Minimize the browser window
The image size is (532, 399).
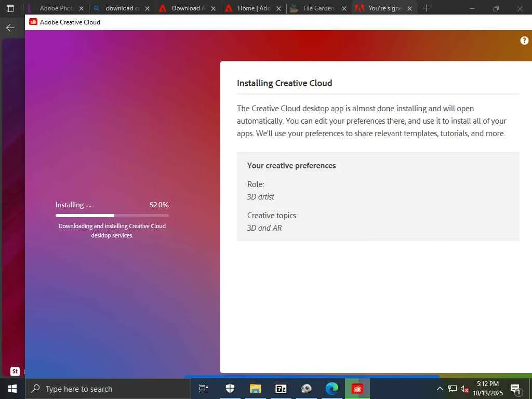472,8
